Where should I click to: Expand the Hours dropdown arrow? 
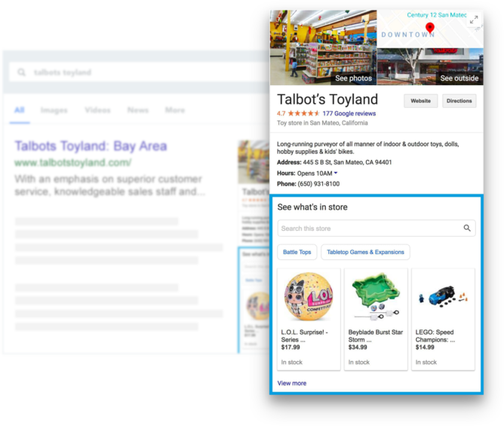(336, 173)
